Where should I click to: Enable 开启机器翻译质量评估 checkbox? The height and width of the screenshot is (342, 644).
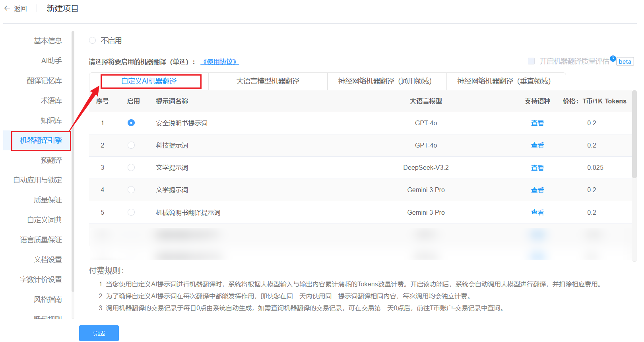531,61
